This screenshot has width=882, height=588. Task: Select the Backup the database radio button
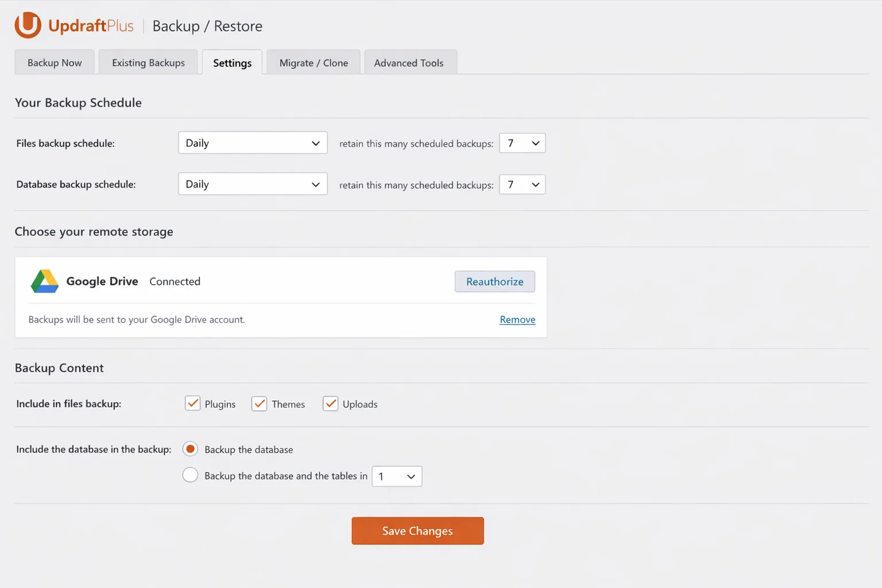click(190, 449)
